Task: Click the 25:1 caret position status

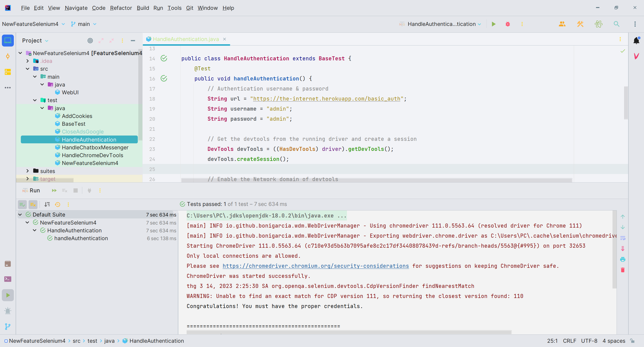Action: tap(552, 341)
